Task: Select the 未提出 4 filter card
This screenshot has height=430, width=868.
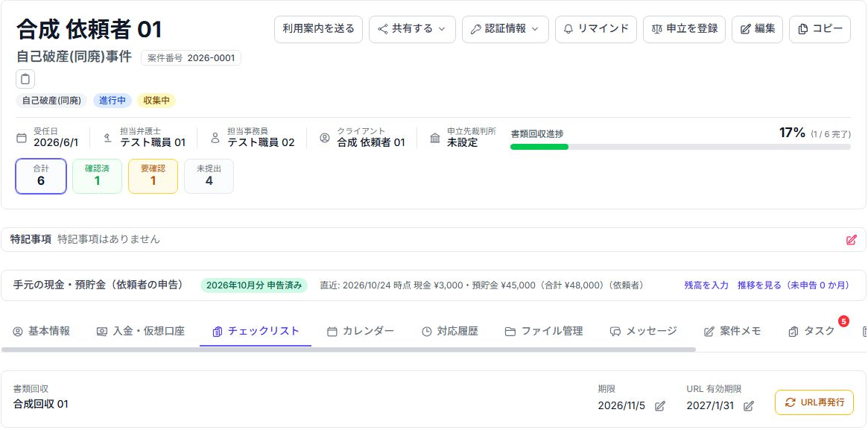Action: (x=209, y=176)
